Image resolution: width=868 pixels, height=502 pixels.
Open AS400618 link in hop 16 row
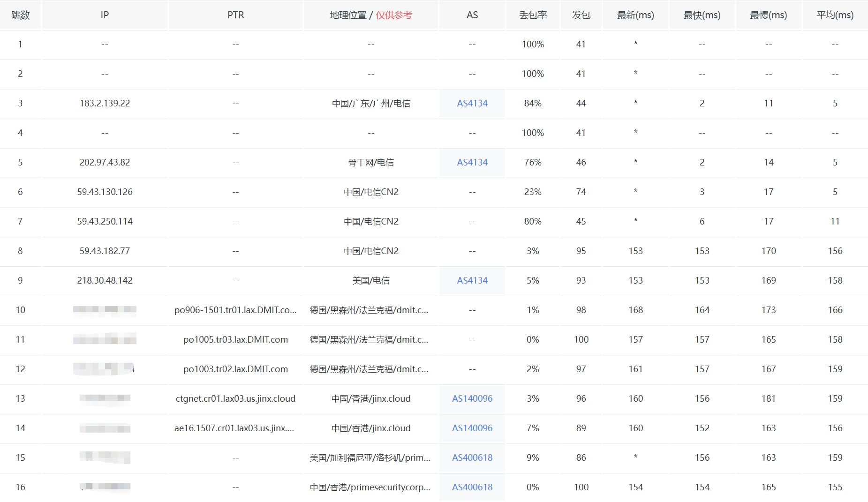[x=472, y=487]
